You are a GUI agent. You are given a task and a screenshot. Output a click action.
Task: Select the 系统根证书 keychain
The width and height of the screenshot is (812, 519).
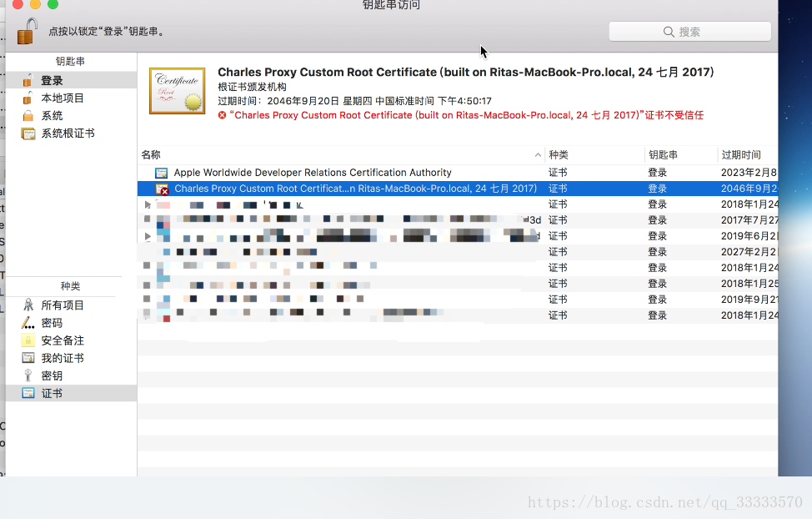coord(71,134)
